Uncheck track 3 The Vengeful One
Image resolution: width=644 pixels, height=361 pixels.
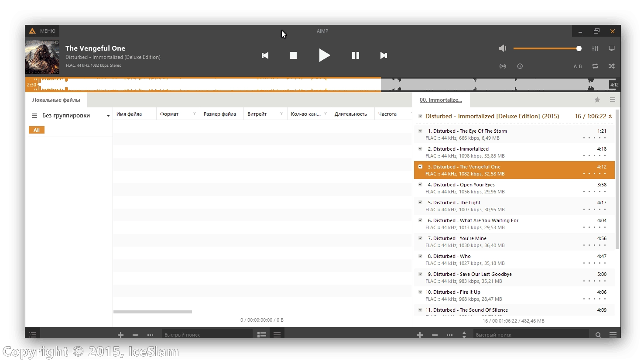pyautogui.click(x=420, y=167)
